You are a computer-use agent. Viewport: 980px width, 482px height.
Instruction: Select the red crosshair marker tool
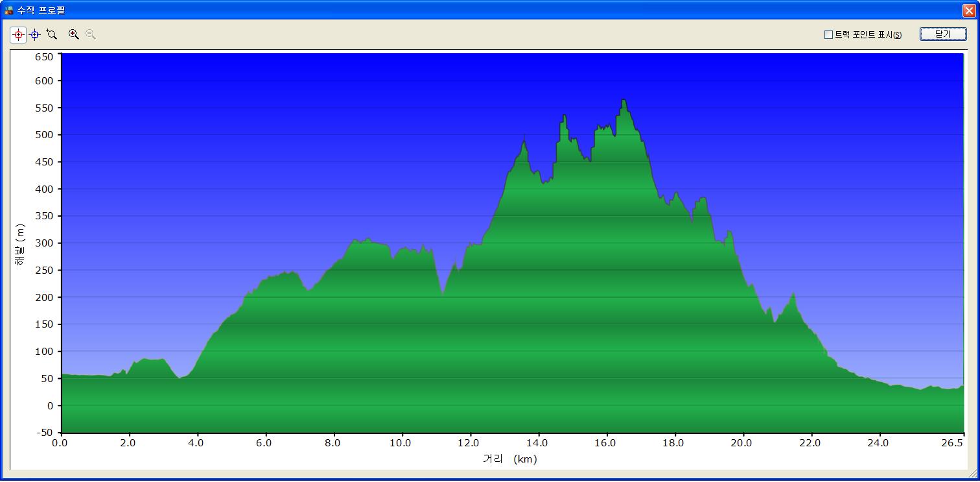click(18, 35)
